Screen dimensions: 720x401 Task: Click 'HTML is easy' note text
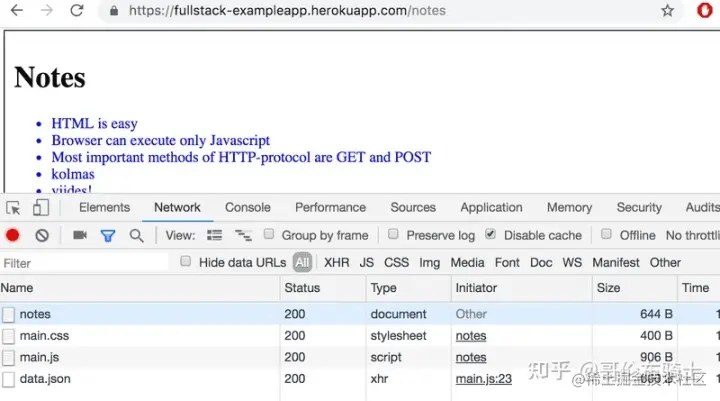click(94, 124)
